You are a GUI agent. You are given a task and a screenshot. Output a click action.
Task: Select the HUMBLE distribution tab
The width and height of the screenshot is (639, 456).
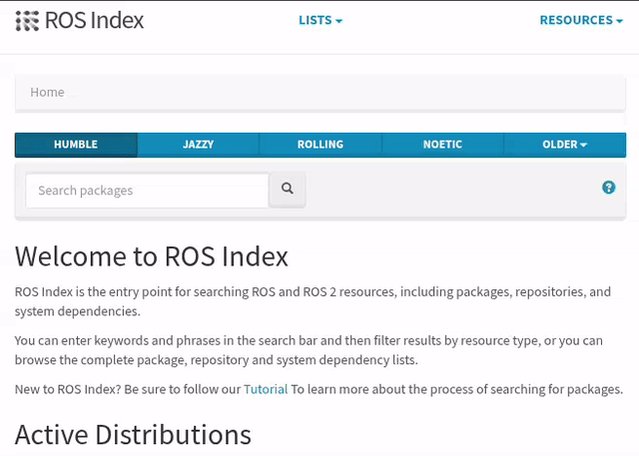(x=76, y=145)
